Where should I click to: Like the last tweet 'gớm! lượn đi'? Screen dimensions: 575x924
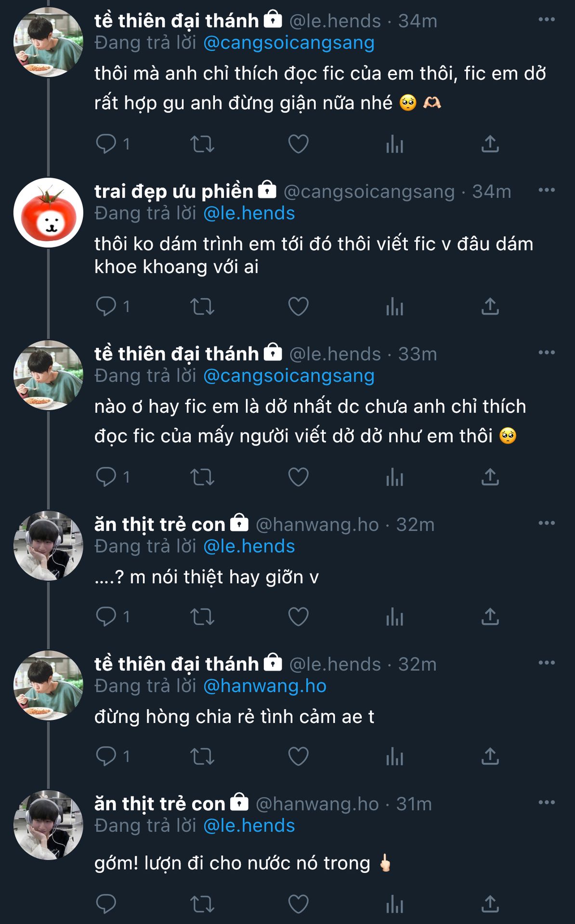[x=298, y=904]
